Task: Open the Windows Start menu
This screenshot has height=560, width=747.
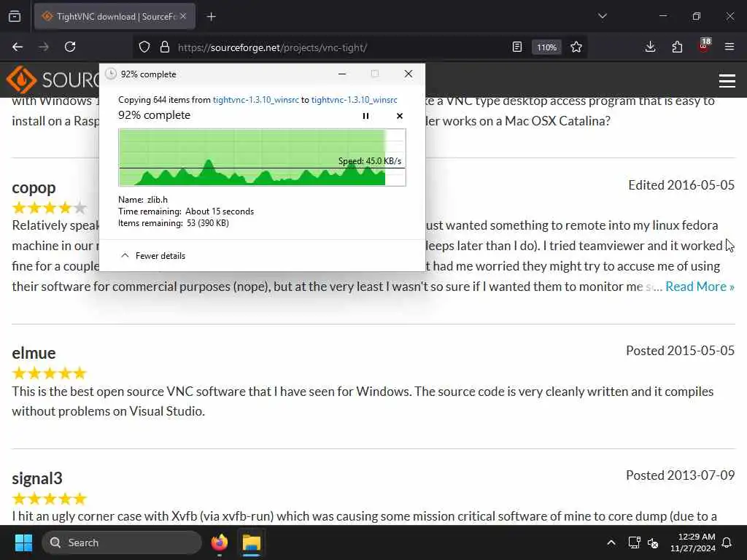Action: (23, 542)
